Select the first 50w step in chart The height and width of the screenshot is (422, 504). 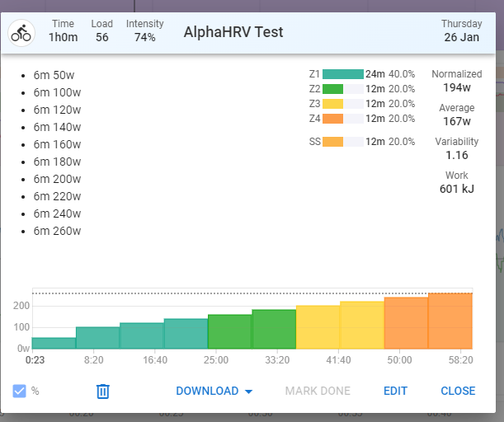pyautogui.click(x=54, y=344)
